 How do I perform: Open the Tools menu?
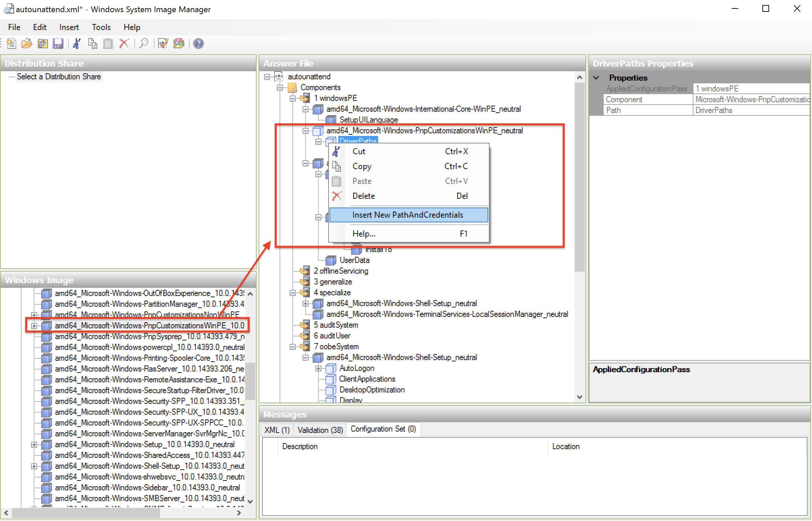[101, 27]
